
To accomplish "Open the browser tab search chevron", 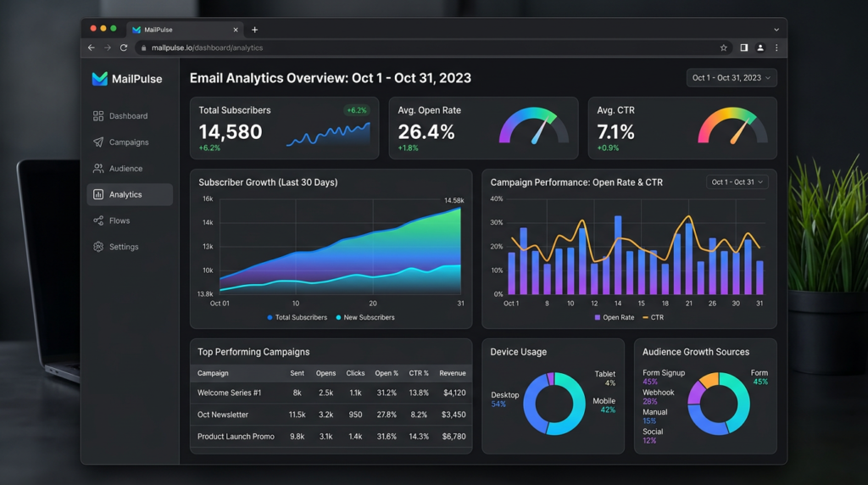I will (776, 30).
